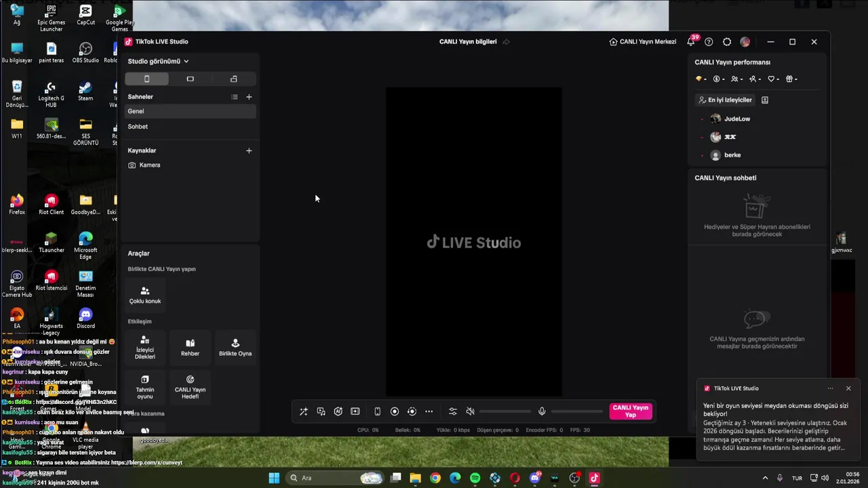Click the replay capture circle icon
This screenshot has height=488, width=868.
[412, 411]
